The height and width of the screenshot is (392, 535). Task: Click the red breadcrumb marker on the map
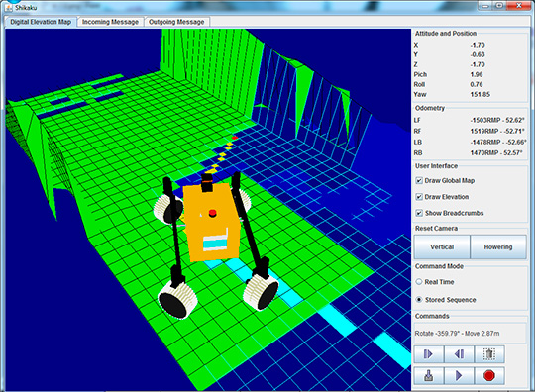pos(235,138)
